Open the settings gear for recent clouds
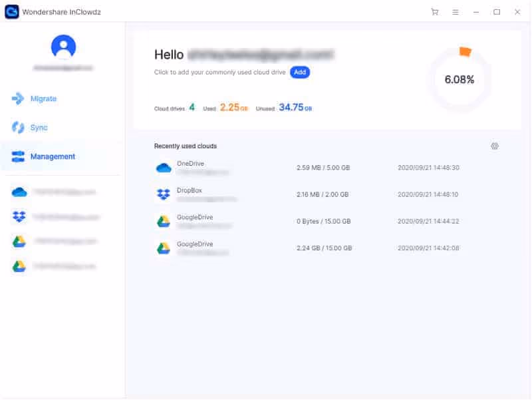 [494, 146]
